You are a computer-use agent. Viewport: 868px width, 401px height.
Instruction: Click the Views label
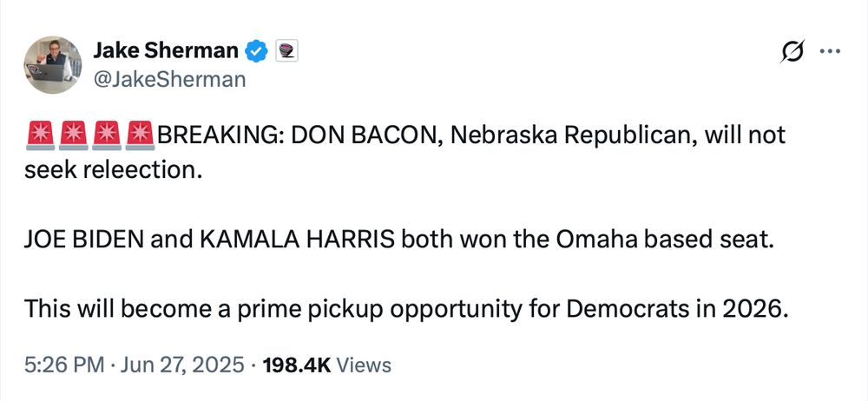[x=363, y=365]
